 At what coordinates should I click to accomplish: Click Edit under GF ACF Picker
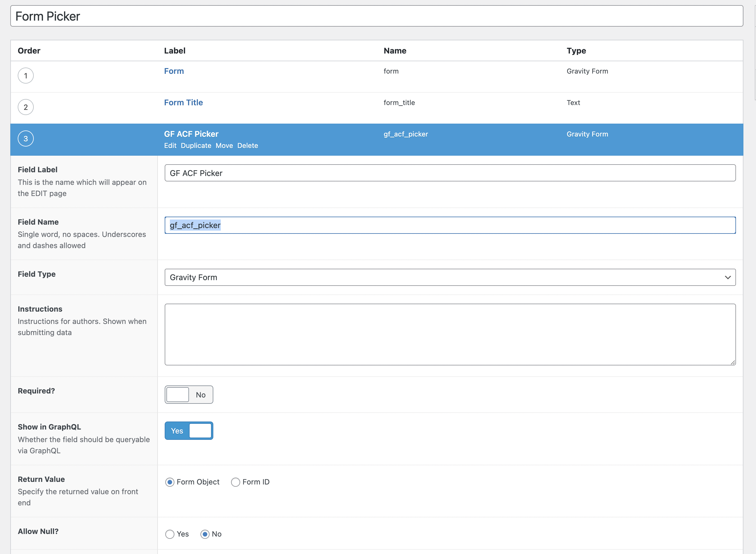(170, 146)
